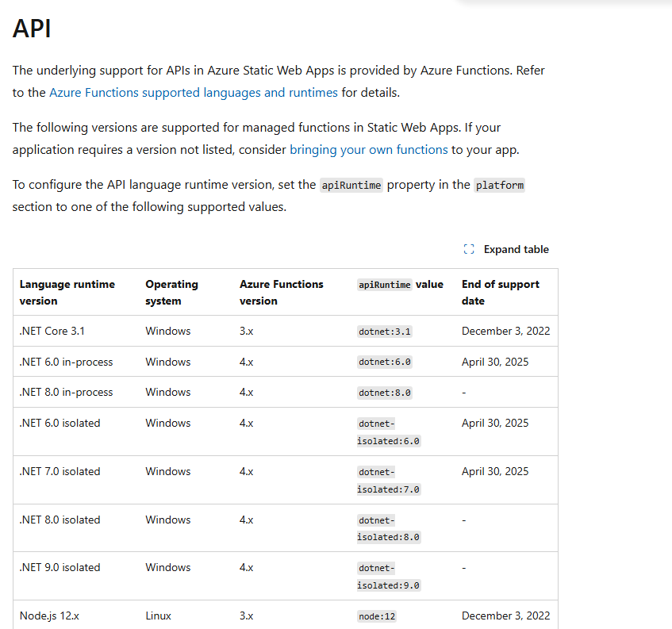
Task: Select the '.NET 7.0 isolated' cell
Action: point(60,472)
